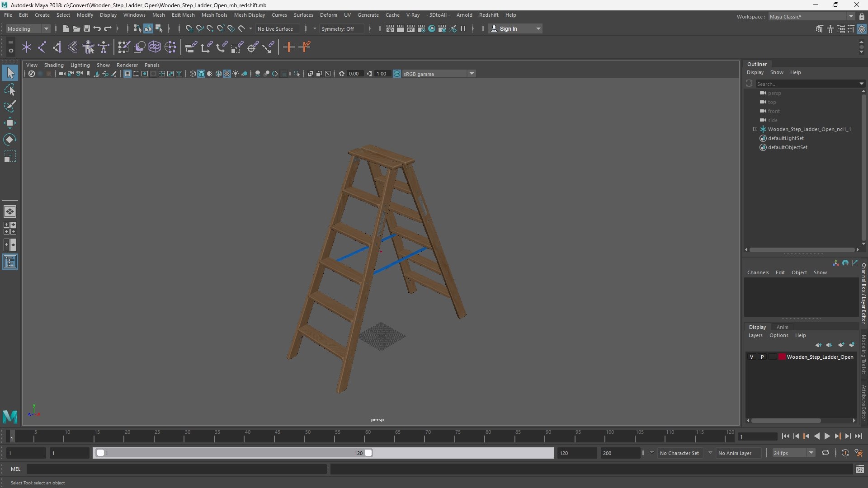
Task: Activate the Paint Selection tool
Action: click(10, 106)
